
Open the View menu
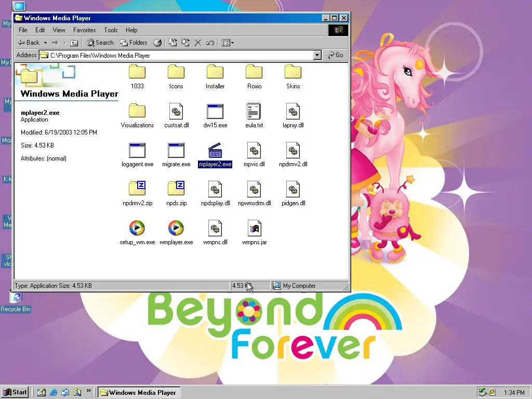click(59, 30)
